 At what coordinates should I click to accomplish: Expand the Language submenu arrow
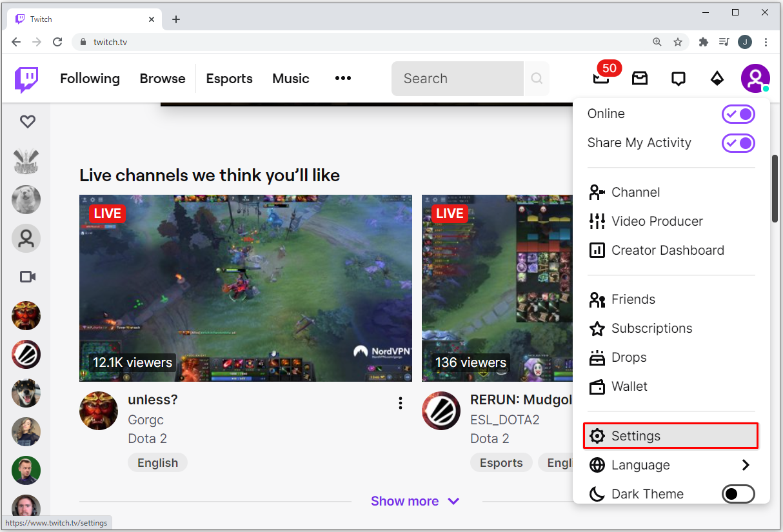point(746,465)
